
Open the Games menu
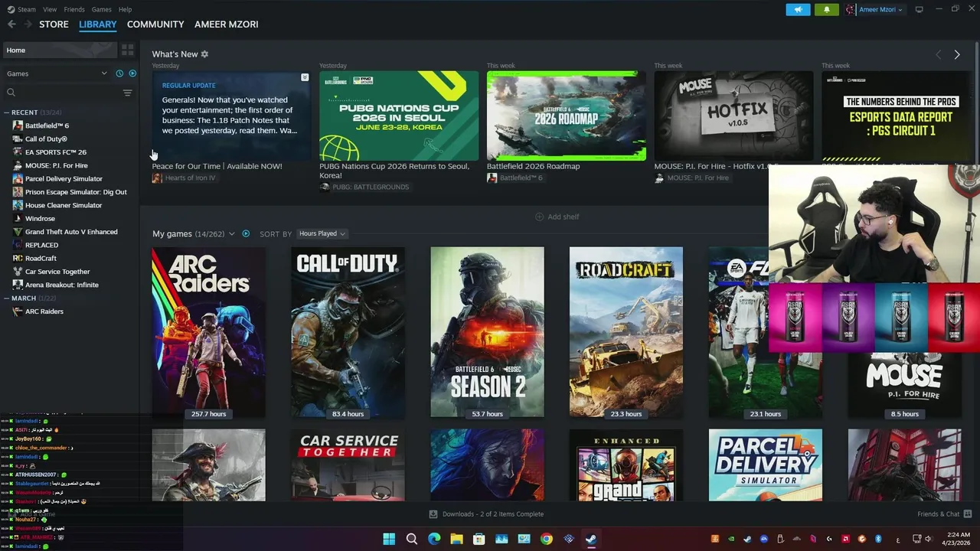[101, 9]
